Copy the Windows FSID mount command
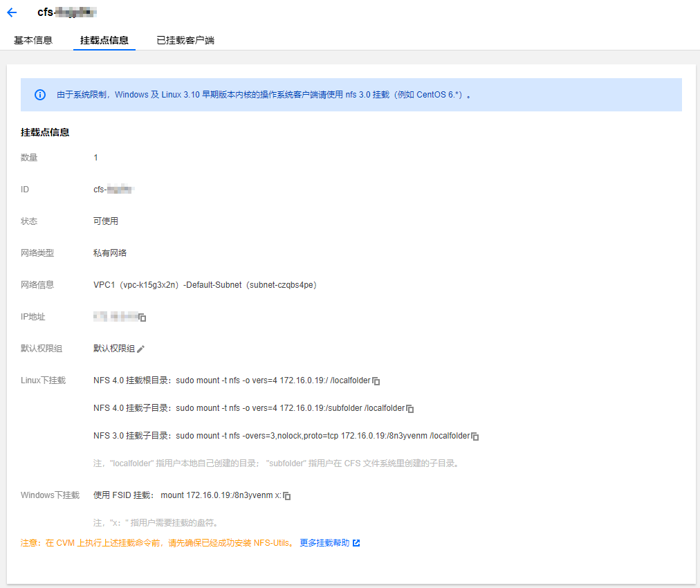The image size is (700, 588). [x=286, y=495]
